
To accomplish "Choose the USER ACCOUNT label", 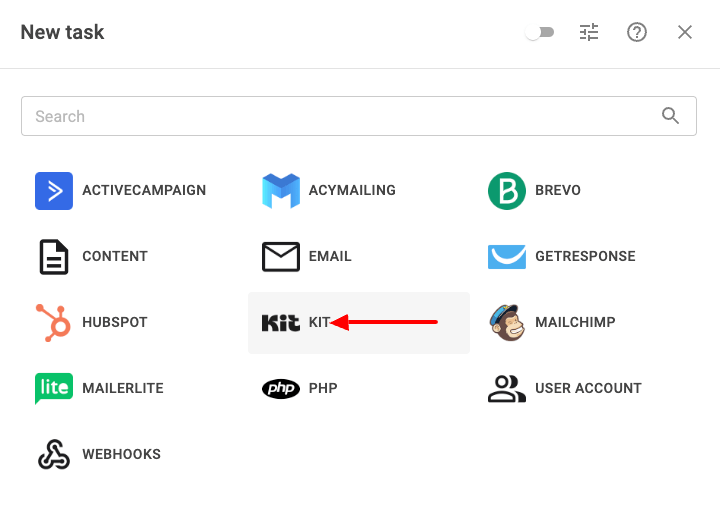I will point(588,389).
